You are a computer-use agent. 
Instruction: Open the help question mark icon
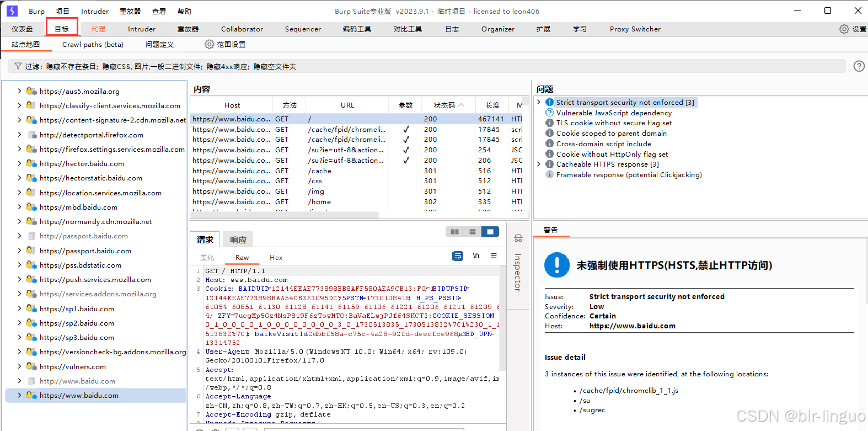click(x=859, y=66)
